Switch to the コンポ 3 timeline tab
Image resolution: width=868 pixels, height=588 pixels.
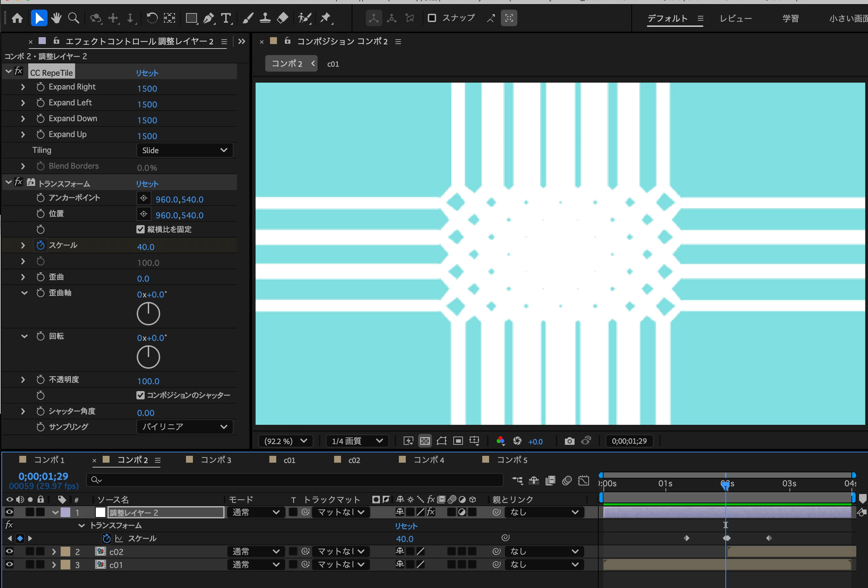(216, 460)
